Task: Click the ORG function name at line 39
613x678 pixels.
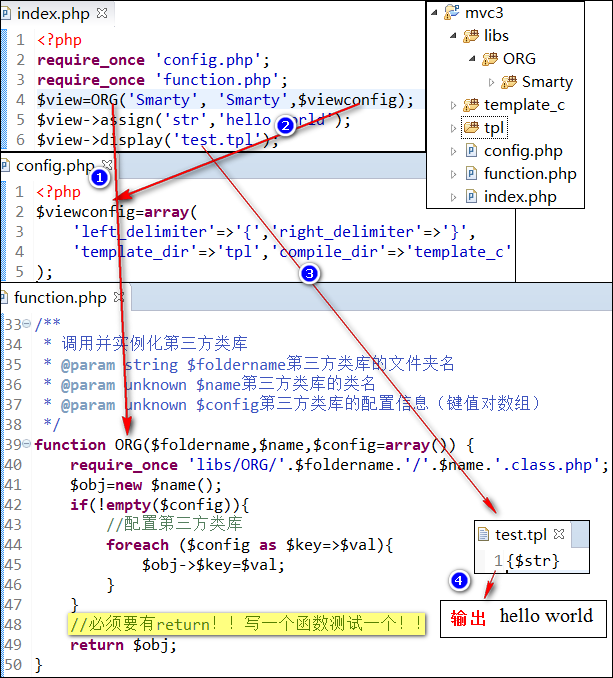Action: point(128,445)
